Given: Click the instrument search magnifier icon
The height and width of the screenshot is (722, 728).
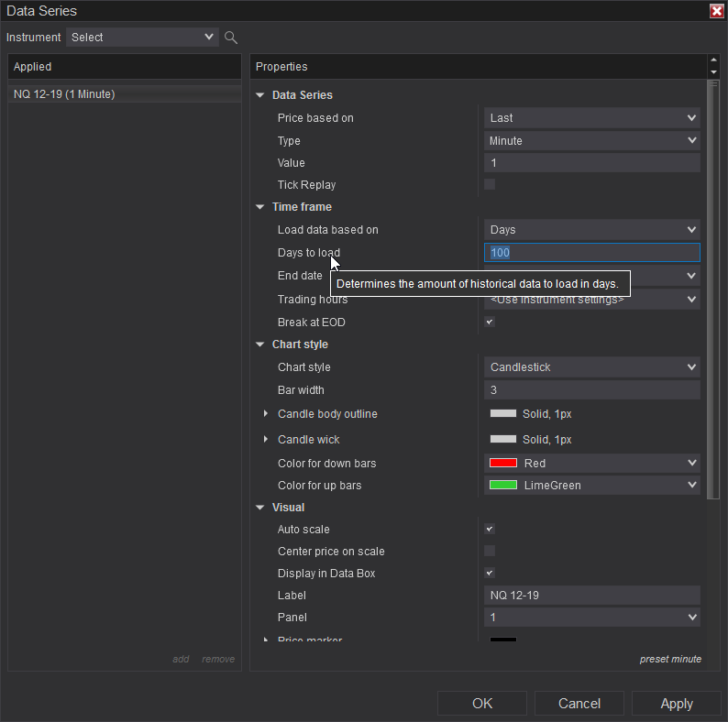Looking at the screenshot, I should coord(231,38).
